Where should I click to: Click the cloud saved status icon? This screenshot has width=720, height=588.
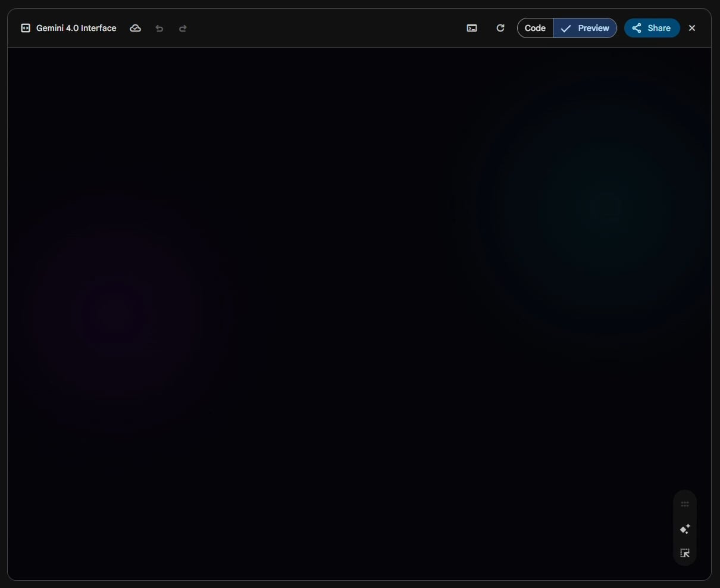tap(136, 28)
